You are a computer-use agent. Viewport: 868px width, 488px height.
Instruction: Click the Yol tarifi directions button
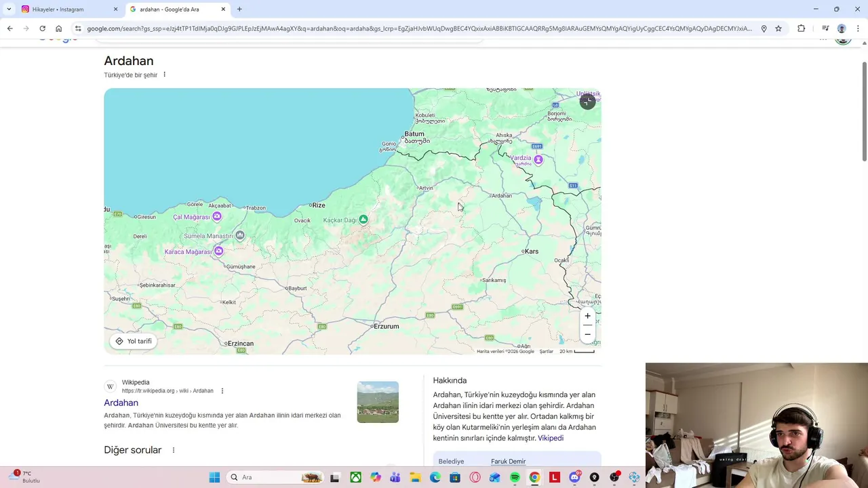pyautogui.click(x=134, y=341)
